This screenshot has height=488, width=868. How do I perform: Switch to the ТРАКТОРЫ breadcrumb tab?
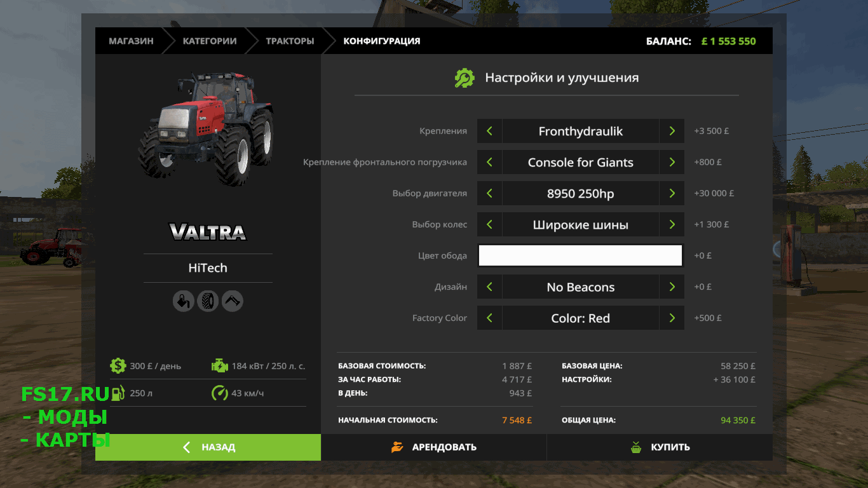coord(290,41)
